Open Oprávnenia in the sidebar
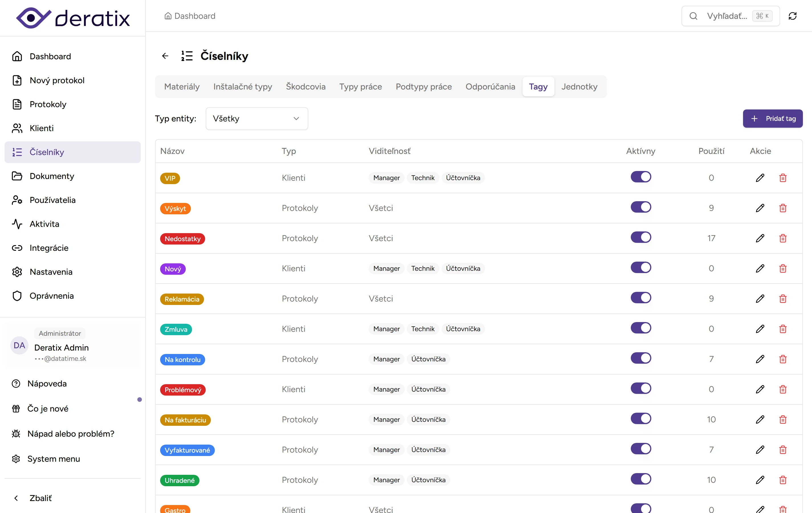The height and width of the screenshot is (513, 812). coord(51,296)
